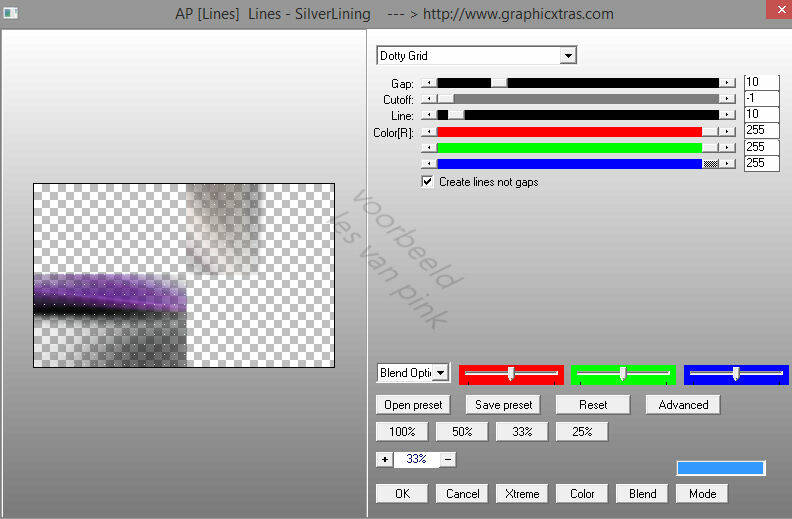Click the blue color slider bar

578,164
